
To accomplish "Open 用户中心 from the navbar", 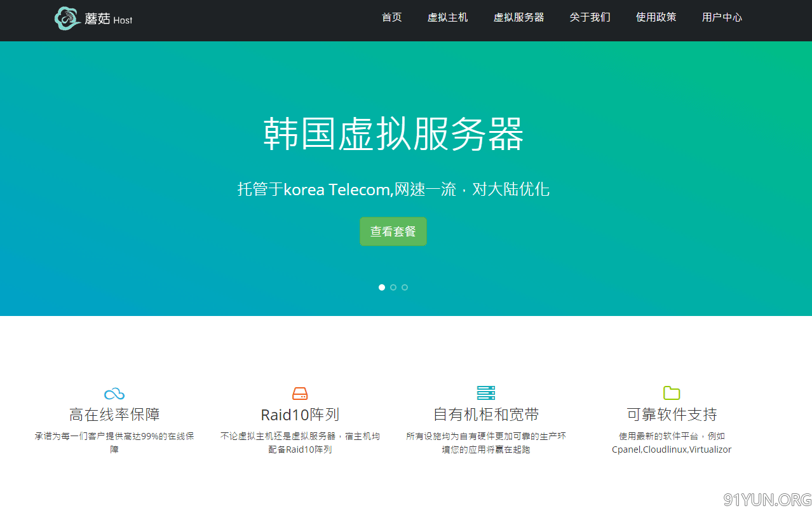I will [722, 17].
